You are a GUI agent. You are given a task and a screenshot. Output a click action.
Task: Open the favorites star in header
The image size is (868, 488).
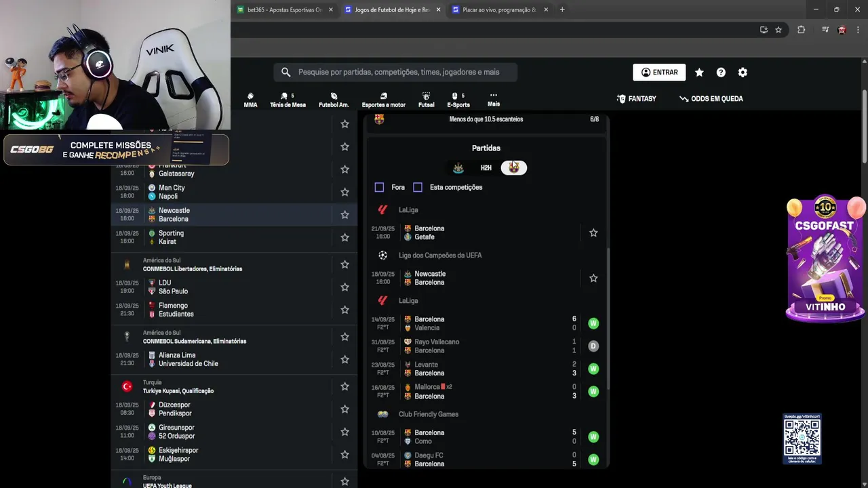pyautogui.click(x=699, y=73)
